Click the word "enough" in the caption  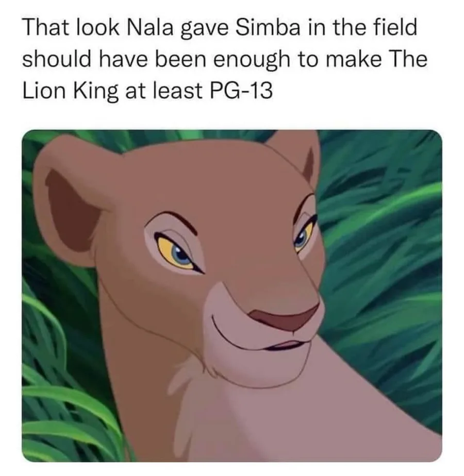(x=252, y=60)
